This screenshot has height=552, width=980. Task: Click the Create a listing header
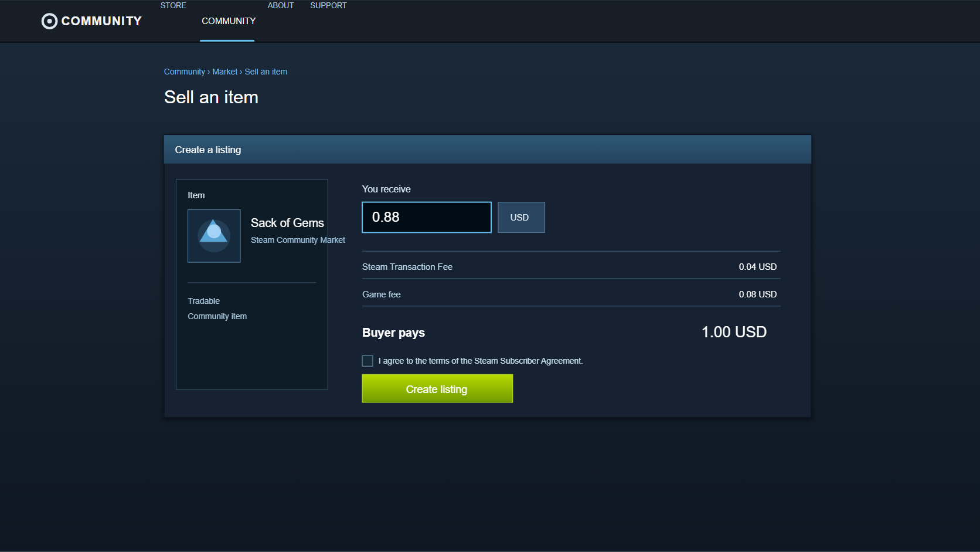(x=208, y=150)
